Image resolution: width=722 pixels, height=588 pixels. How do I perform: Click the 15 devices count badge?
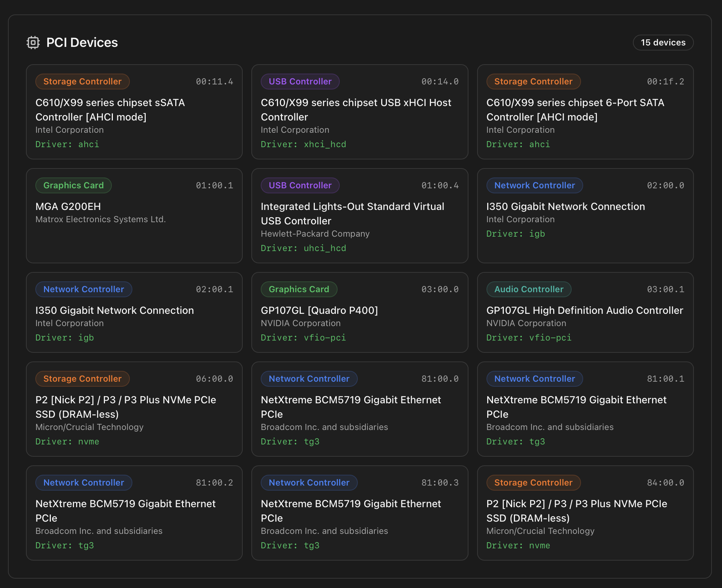[663, 43]
